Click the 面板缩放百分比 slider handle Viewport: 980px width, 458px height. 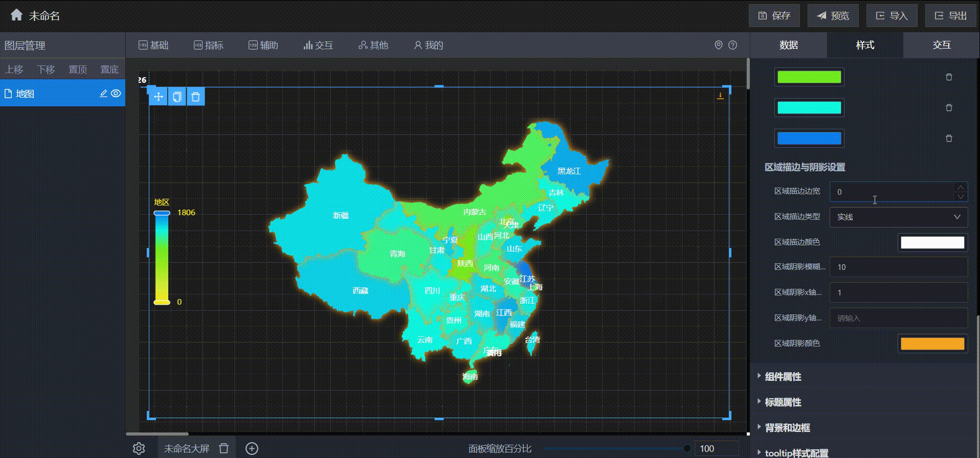pyautogui.click(x=687, y=448)
